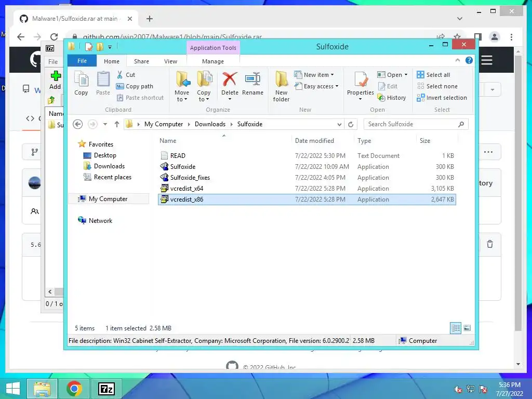Click Copy path in the ribbon
Screen dimensions: 532x399
click(x=135, y=86)
